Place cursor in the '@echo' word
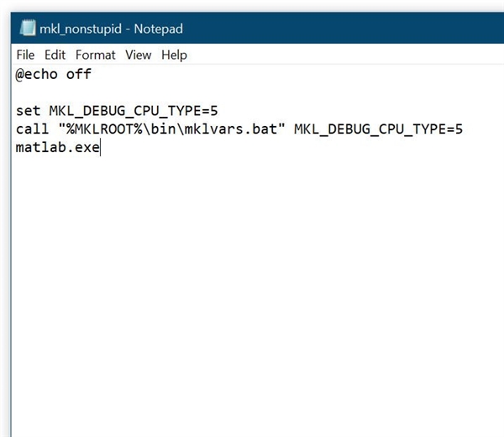Viewport: 504px width, 437px height. tap(37, 74)
